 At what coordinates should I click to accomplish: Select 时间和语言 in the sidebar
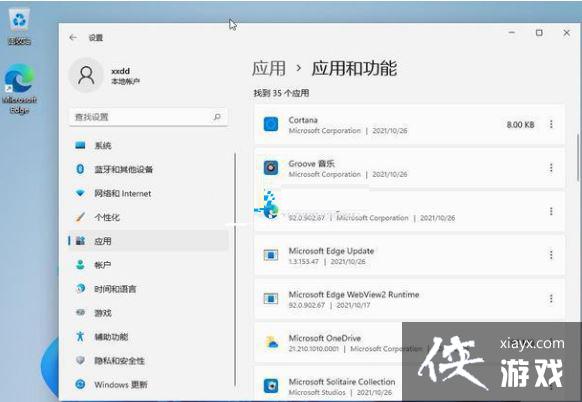148,288
